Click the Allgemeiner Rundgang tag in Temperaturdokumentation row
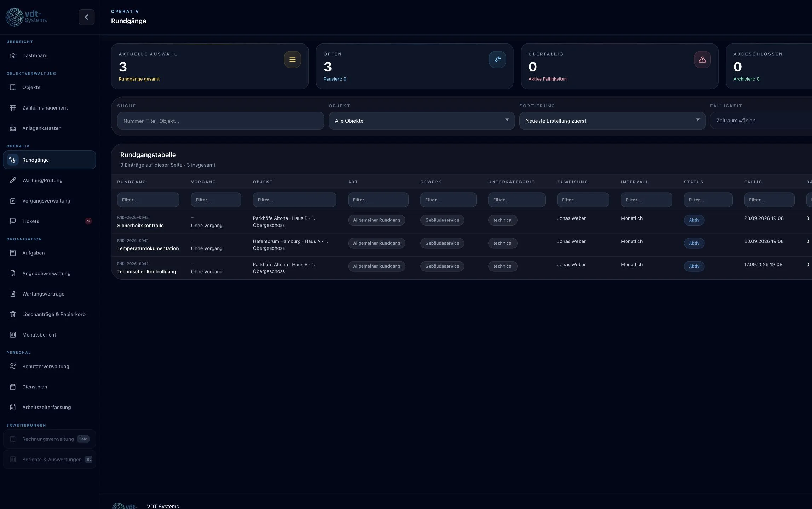 376,243
